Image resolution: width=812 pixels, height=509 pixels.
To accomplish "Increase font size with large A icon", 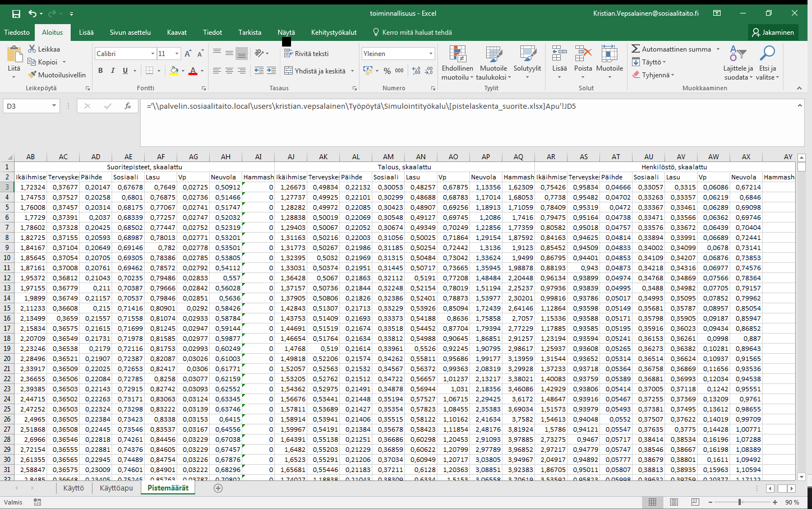I will [x=188, y=54].
